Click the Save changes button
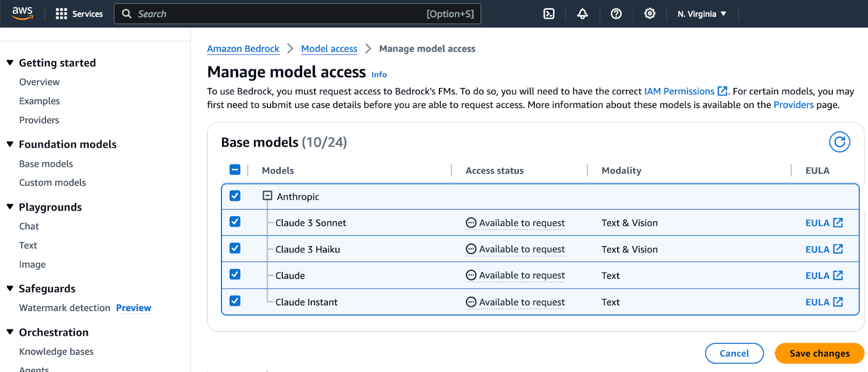 pos(819,354)
